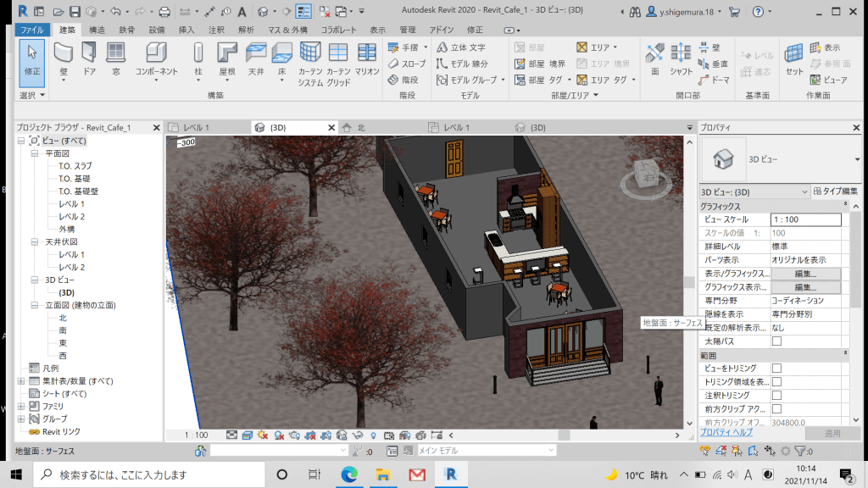Select the 窓 (Window) tool
868x488 pixels.
114,58
